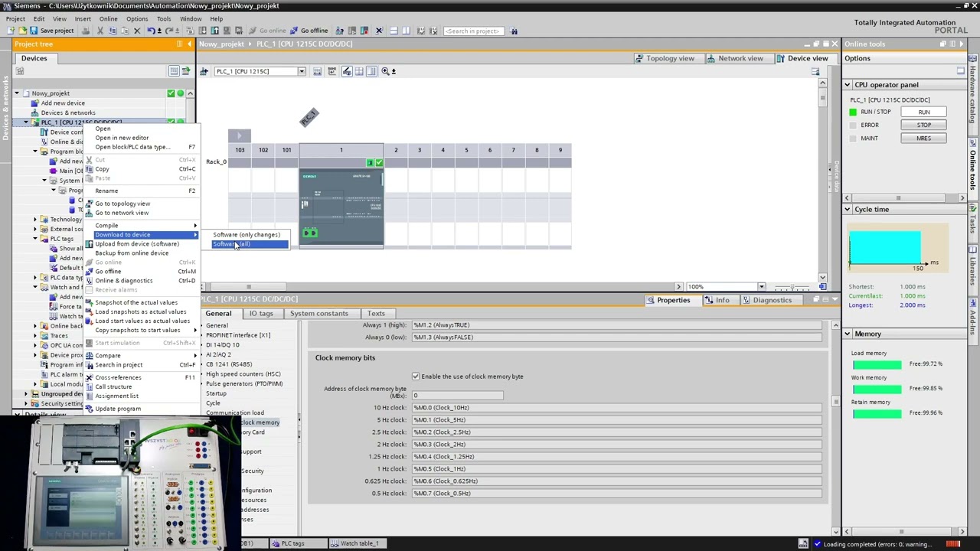Click the STOP button in CPU operator panel
Viewport: 980px width, 551px height.
(924, 125)
